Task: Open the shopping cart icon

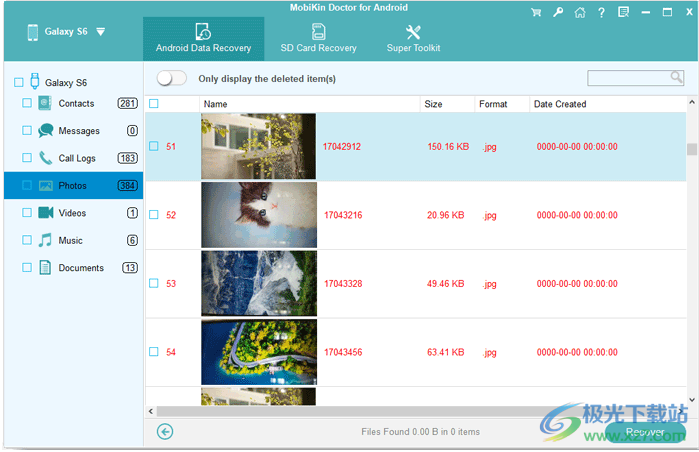Action: pos(536,12)
